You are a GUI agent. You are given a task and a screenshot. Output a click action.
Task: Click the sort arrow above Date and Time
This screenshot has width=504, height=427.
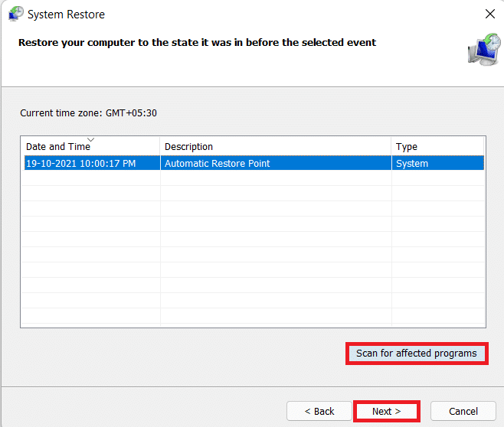pyautogui.click(x=90, y=140)
